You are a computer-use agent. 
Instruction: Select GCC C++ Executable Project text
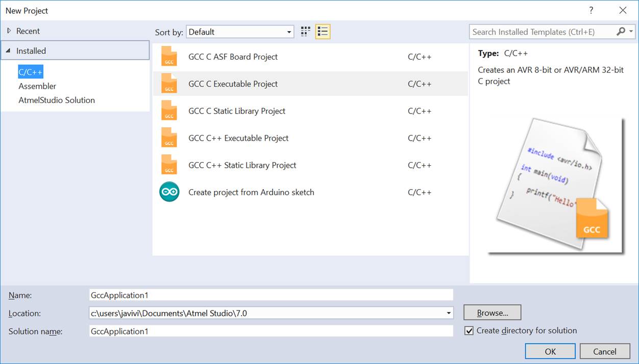click(x=238, y=138)
